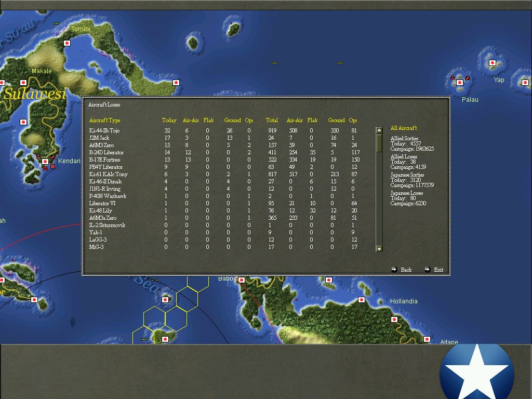Click the Japanese Losses label

[x=407, y=193]
